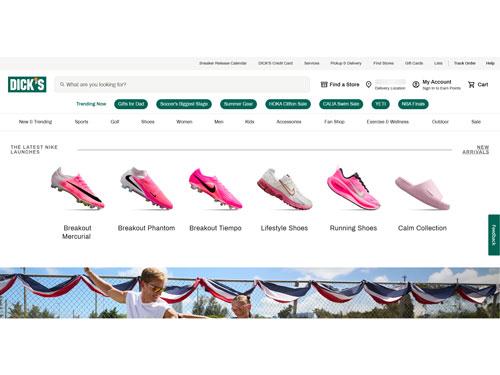Image resolution: width=500 pixels, height=375 pixels.
Task: Click the 'Trending Now' label
Action: coord(91,104)
